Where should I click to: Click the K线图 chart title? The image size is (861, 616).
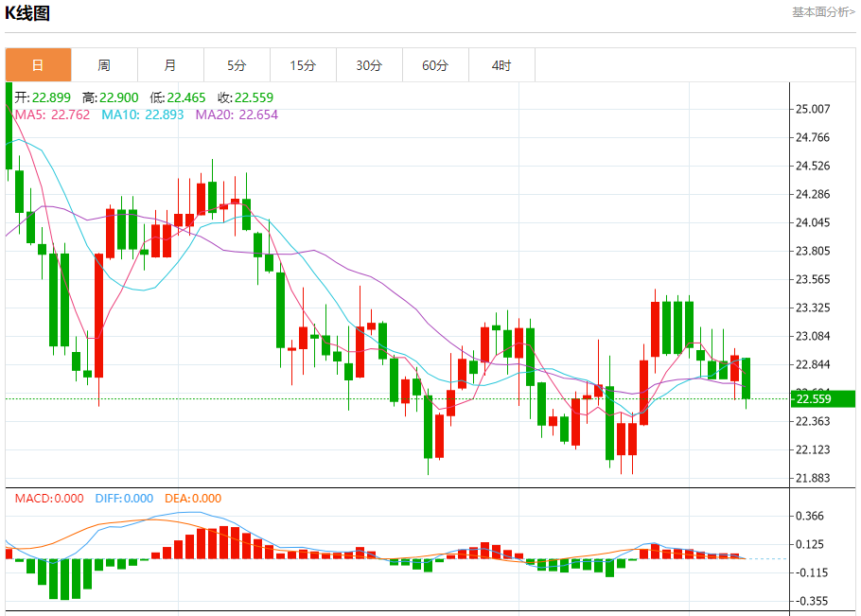(28, 13)
